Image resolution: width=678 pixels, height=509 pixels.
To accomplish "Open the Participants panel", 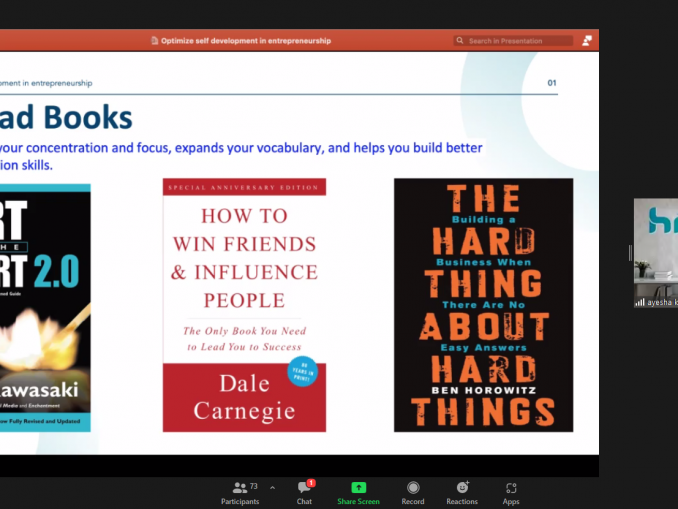I will coord(240,493).
